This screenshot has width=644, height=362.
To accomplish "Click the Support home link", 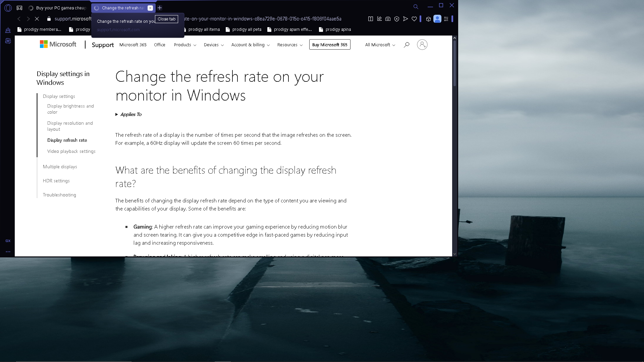I will click(x=103, y=45).
